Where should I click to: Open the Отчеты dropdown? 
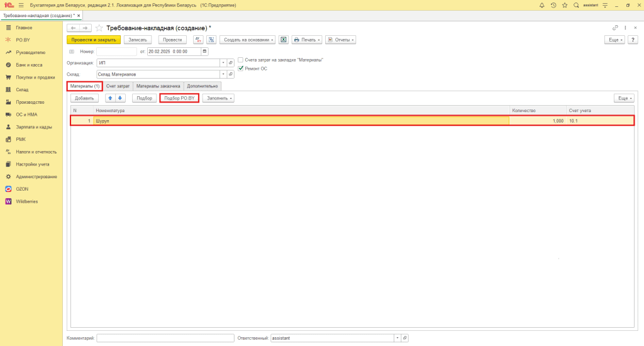[x=340, y=40]
